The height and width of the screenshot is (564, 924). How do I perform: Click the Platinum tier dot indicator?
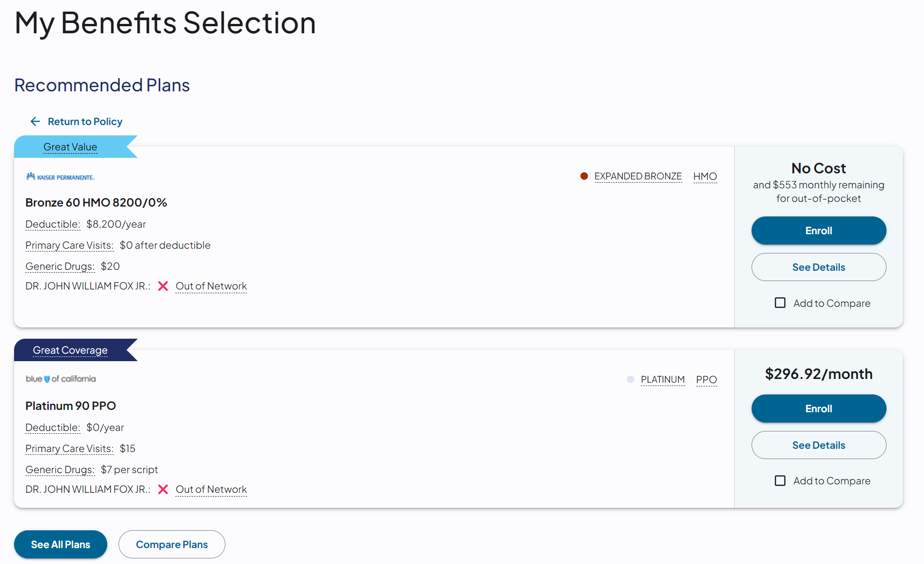click(x=630, y=379)
